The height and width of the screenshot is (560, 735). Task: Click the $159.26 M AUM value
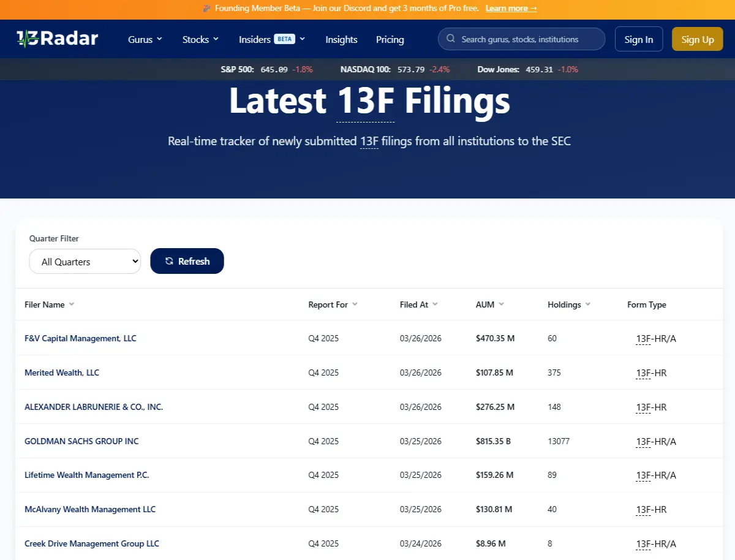pyautogui.click(x=495, y=475)
